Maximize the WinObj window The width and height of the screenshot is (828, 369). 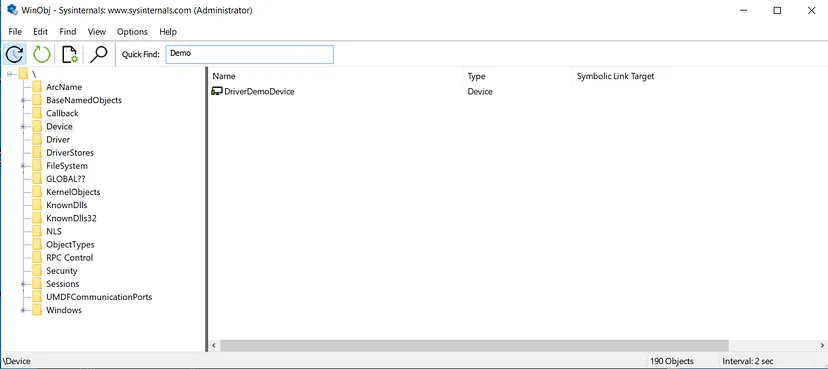pyautogui.click(x=777, y=11)
